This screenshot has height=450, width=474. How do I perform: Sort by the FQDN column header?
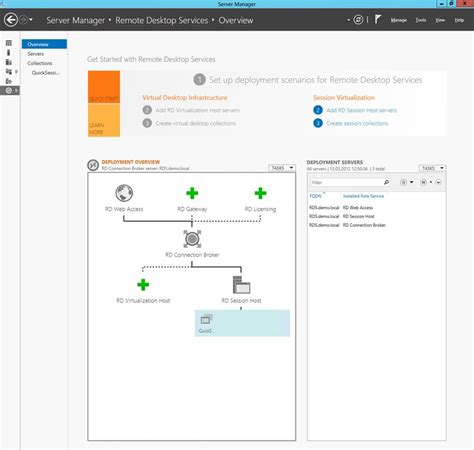315,196
